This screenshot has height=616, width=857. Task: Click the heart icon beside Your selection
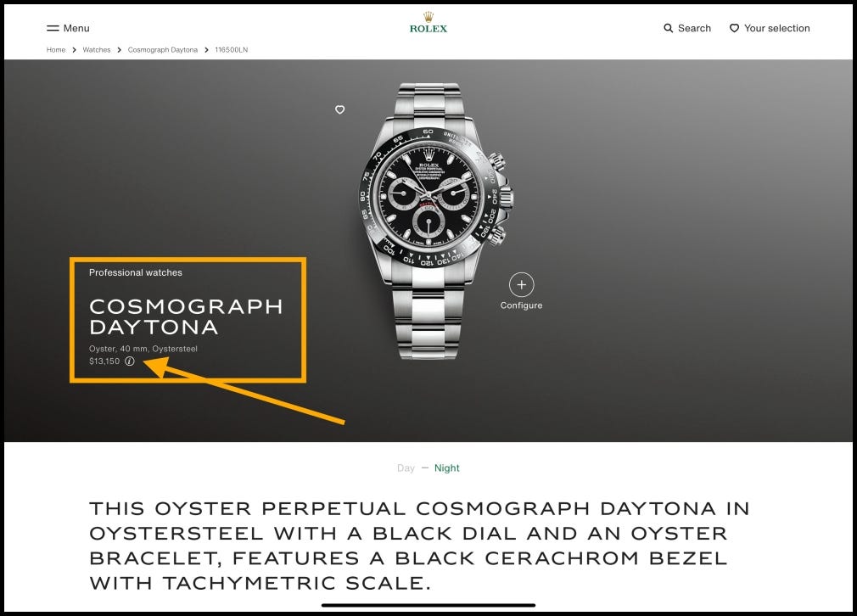pyautogui.click(x=734, y=28)
